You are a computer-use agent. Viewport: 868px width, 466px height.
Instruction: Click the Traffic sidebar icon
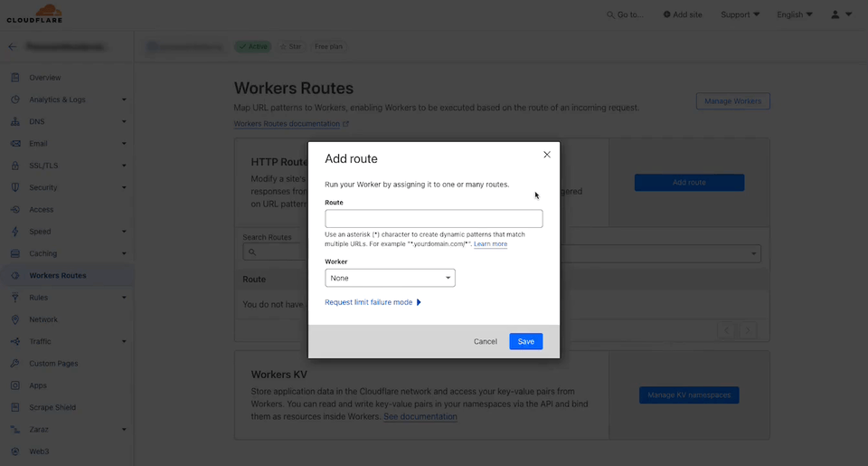point(15,341)
